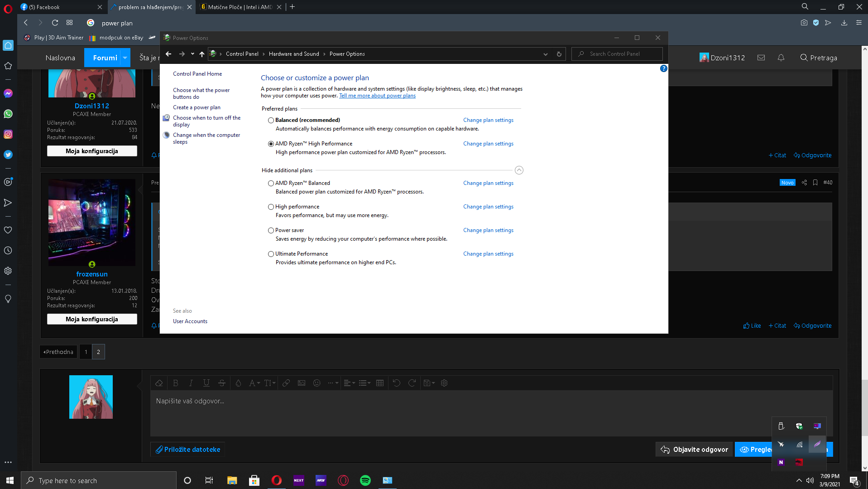868x489 pixels.
Task: Open Spotify from the taskbar
Action: click(x=365, y=480)
